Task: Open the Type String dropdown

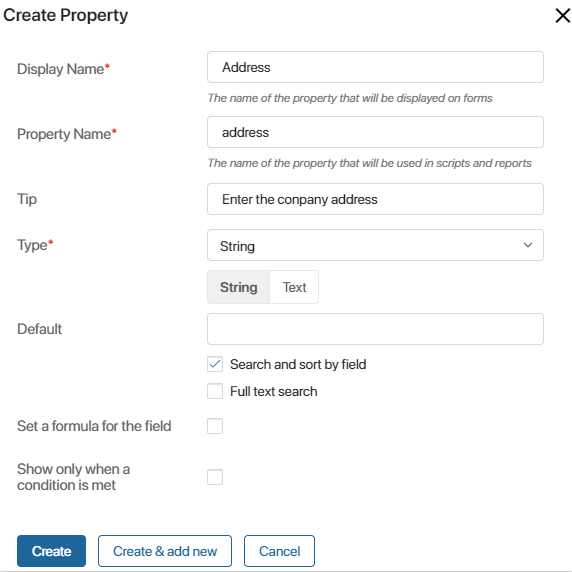Action: [375, 245]
